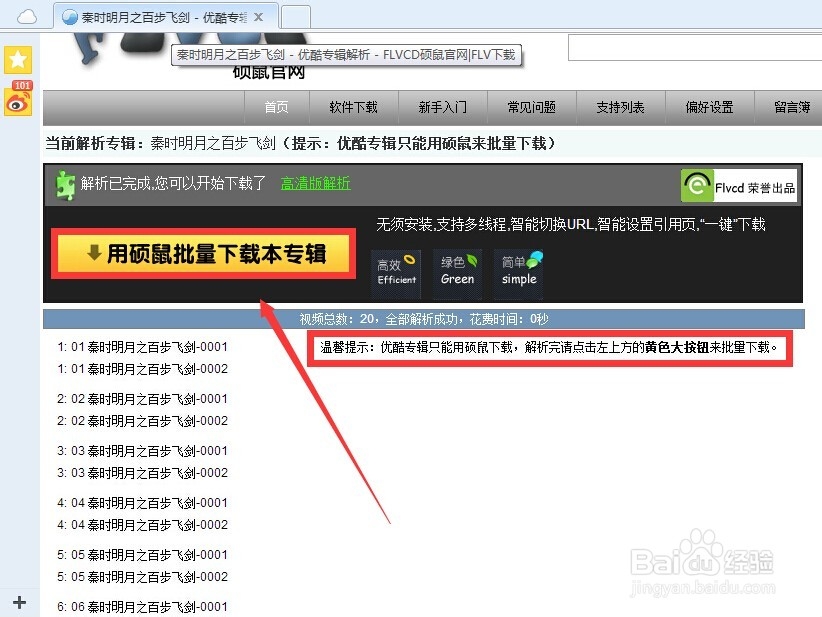
Task: Click the 解析已完成,您可以开始下载了 message
Action: click(x=174, y=183)
